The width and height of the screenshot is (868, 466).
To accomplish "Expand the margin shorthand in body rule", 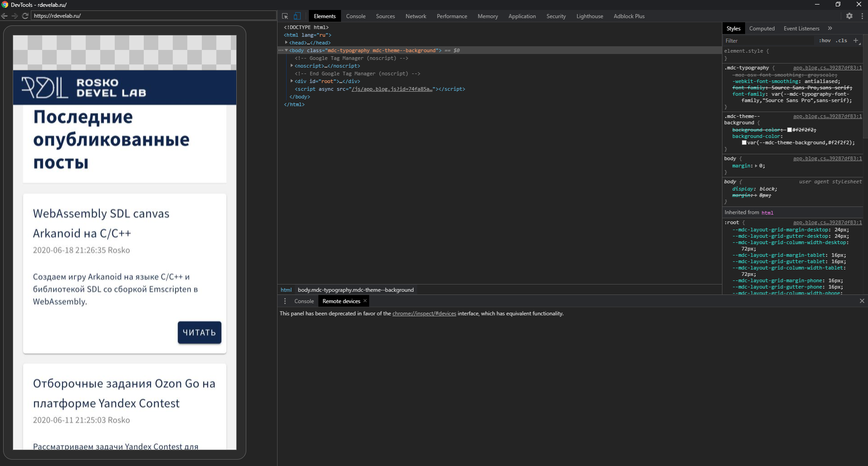I will (x=756, y=166).
